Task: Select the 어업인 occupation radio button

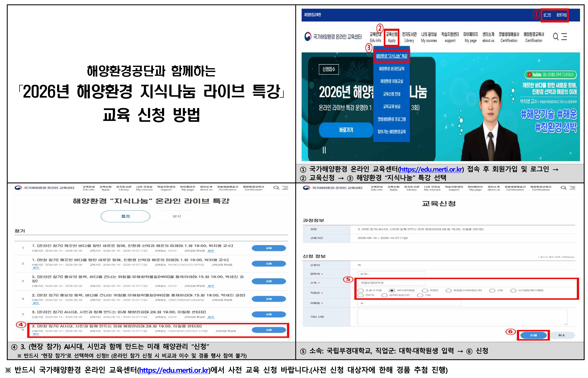Action: click(x=425, y=290)
